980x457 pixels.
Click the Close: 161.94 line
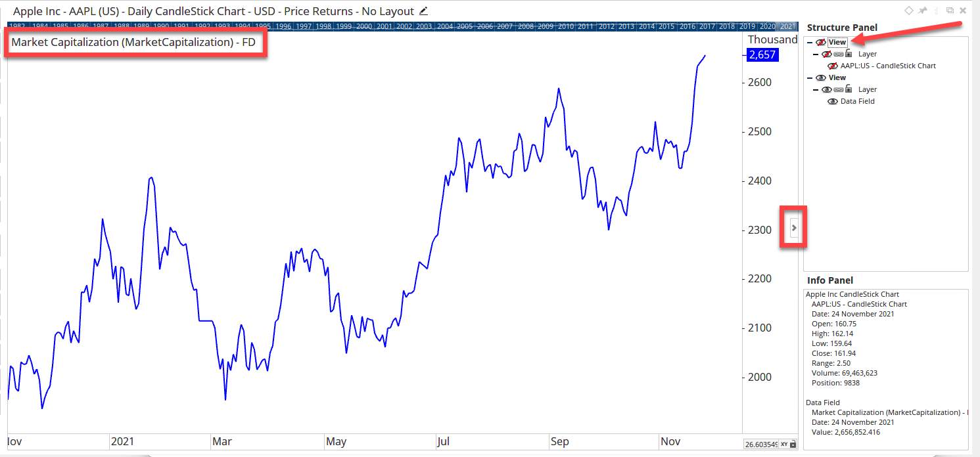833,353
